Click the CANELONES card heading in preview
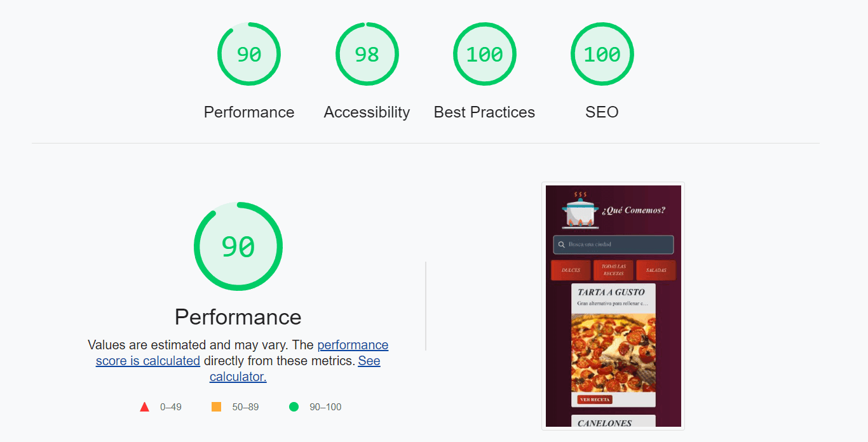Image resolution: width=868 pixels, height=442 pixels. click(x=604, y=423)
